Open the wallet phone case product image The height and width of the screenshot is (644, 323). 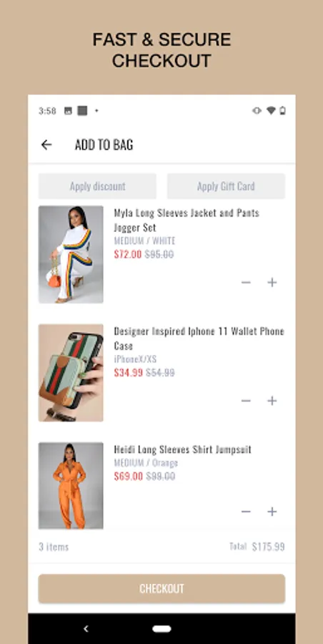(71, 373)
